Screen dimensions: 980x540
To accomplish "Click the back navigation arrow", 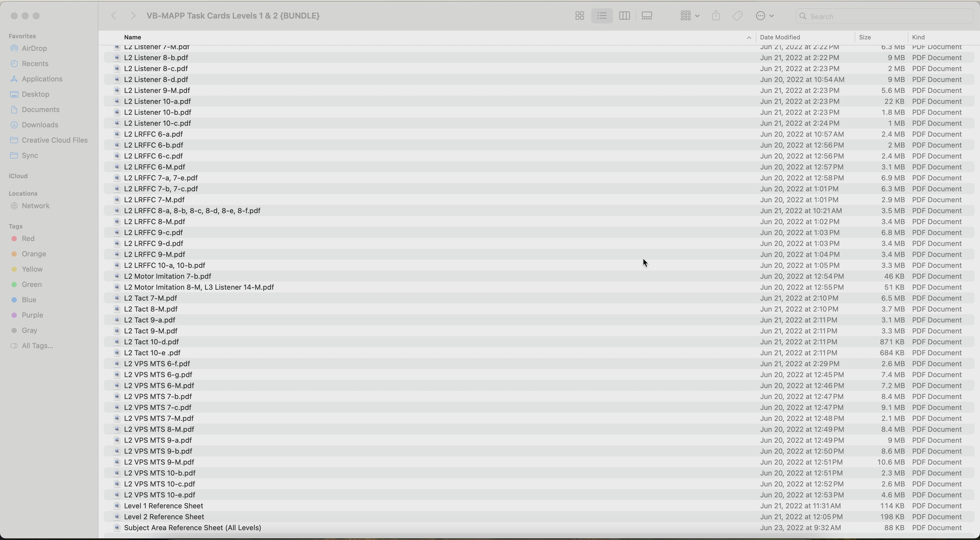I will [113, 16].
